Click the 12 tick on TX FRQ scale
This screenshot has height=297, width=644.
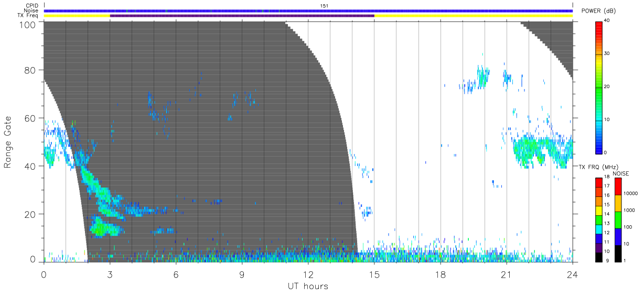point(606,233)
